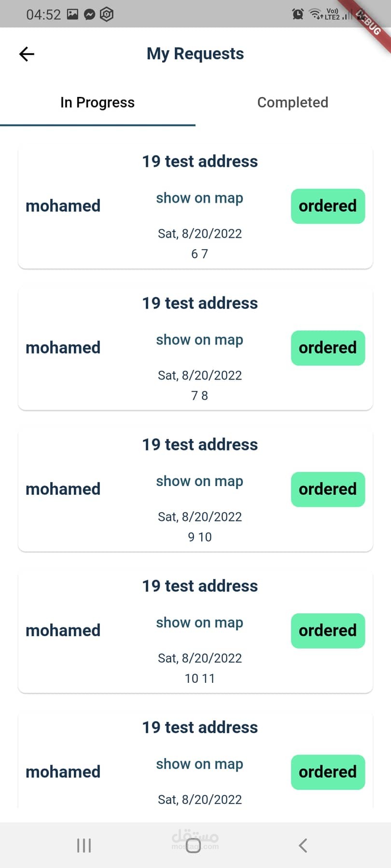Show on map for the 7 8 request
Viewport: 391px width, 868px height.
pos(199,339)
